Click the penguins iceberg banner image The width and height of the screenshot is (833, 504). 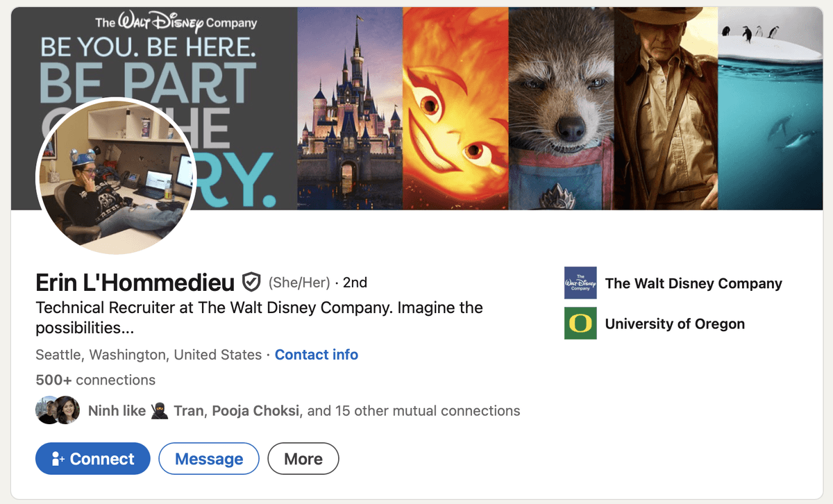coord(771,108)
